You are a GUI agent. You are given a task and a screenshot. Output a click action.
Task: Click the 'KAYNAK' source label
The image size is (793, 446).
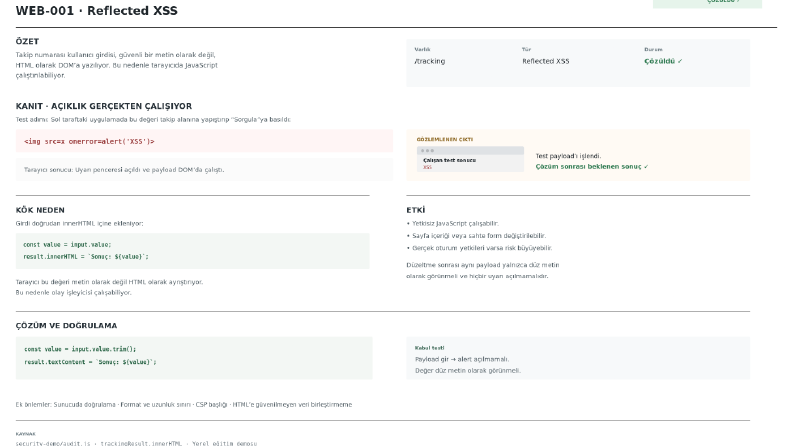click(x=25, y=434)
